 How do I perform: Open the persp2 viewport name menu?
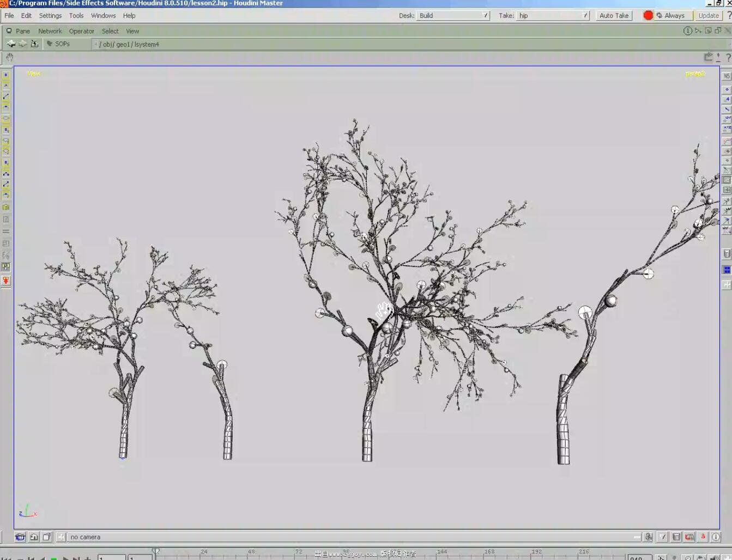(x=695, y=74)
